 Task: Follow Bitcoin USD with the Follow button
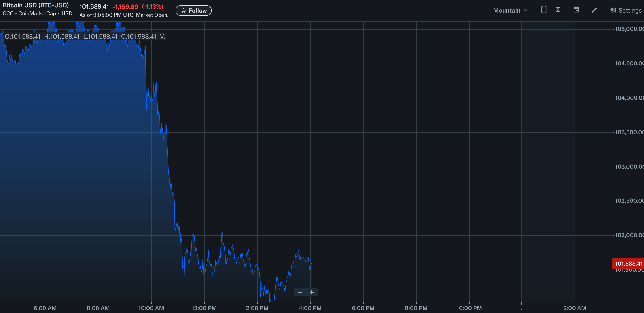pos(194,11)
